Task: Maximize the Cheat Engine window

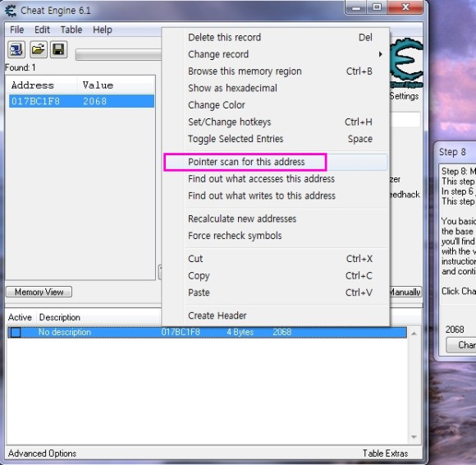Action: tap(377, 7)
